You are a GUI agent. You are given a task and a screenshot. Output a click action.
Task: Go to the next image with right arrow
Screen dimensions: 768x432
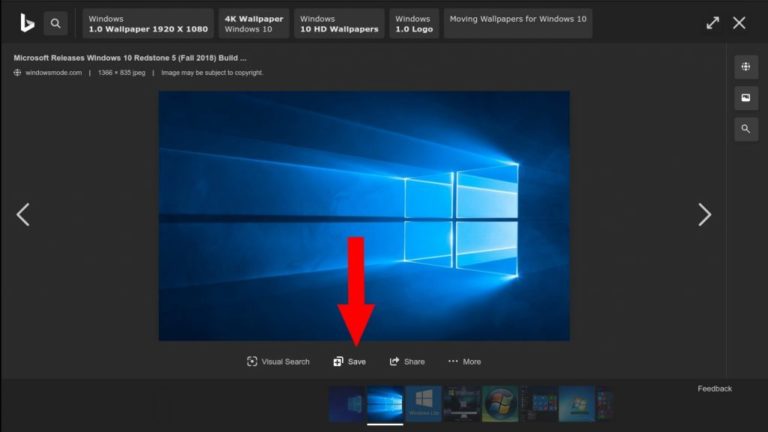(x=704, y=214)
